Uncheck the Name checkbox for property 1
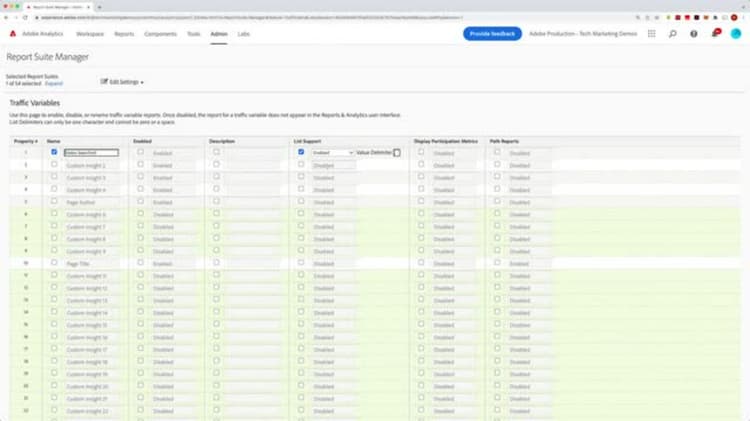The image size is (750, 421). point(54,152)
